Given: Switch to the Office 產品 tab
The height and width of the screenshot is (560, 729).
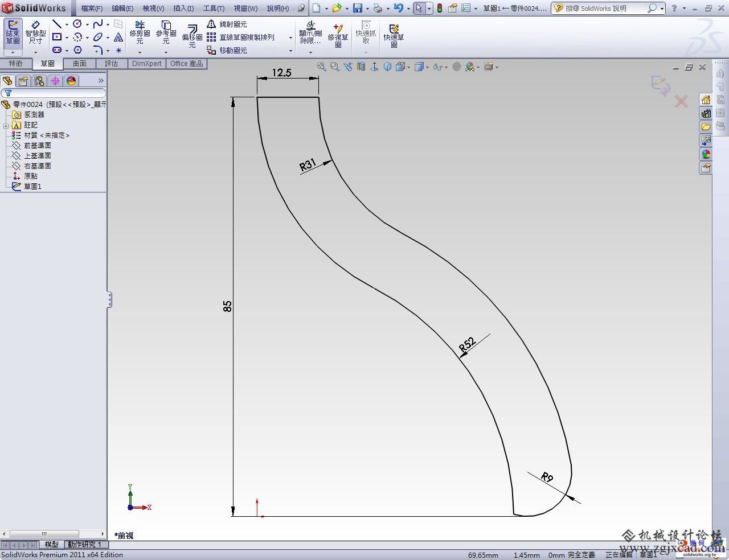Looking at the screenshot, I should tap(187, 64).
